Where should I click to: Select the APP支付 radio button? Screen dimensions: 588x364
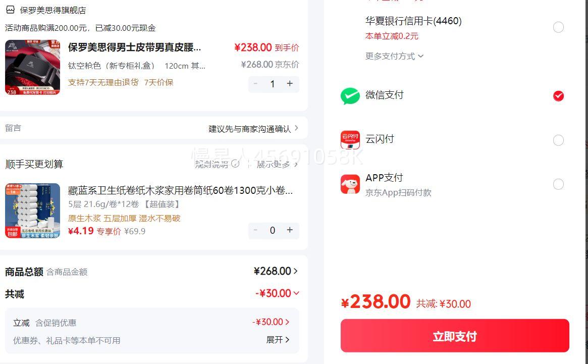pyautogui.click(x=558, y=184)
